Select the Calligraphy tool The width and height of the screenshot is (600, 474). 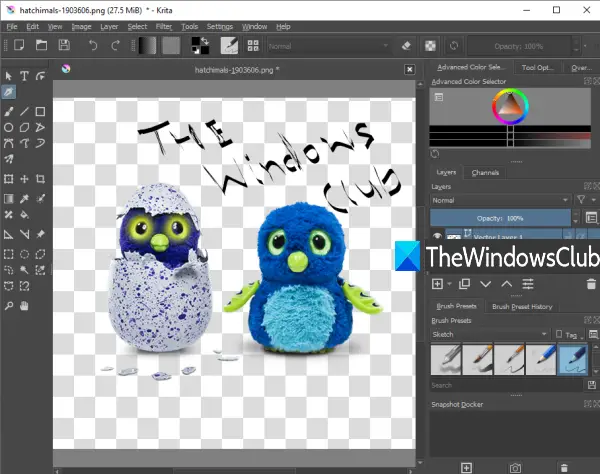click(8, 92)
